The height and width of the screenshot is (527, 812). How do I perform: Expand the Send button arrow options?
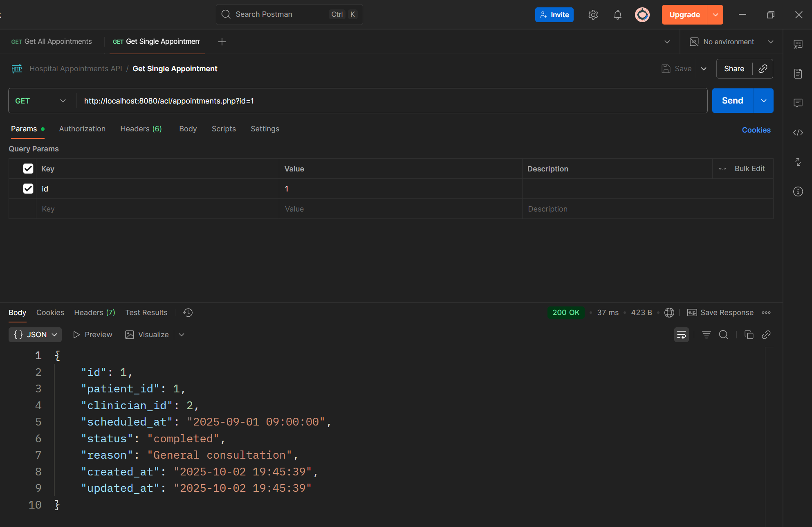[763, 101]
